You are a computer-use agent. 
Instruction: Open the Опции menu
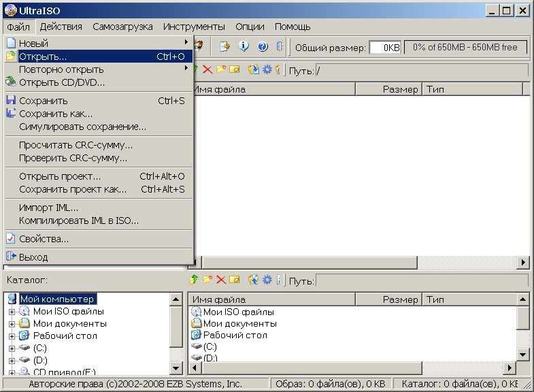coord(250,27)
